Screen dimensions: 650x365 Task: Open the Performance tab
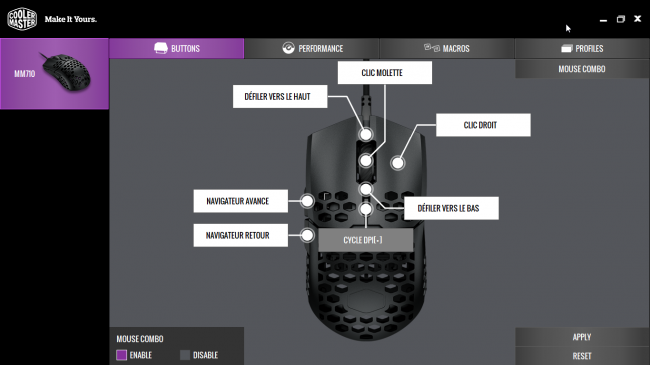pos(312,49)
